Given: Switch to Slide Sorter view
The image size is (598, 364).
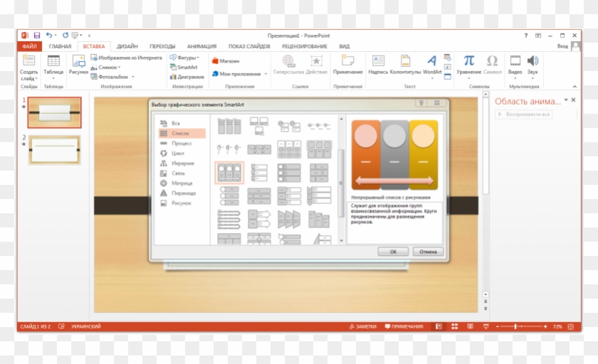Looking at the screenshot, I should point(455,326).
